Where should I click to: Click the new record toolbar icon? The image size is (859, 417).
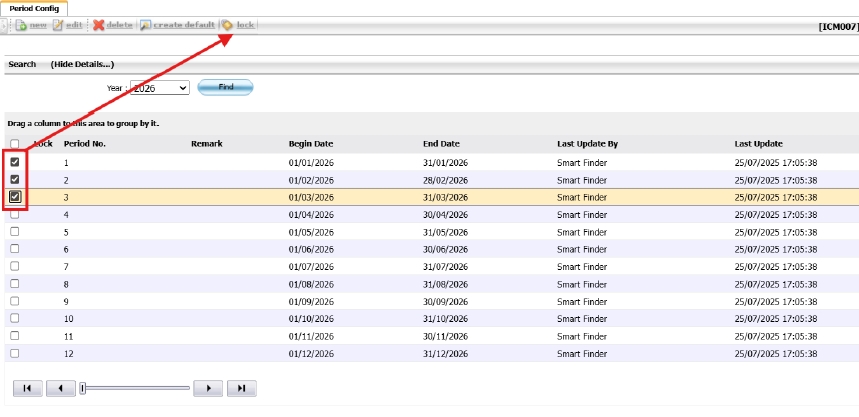(21, 24)
